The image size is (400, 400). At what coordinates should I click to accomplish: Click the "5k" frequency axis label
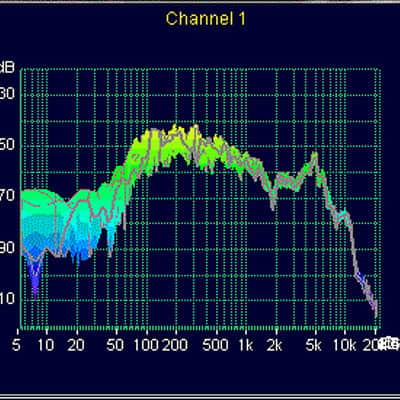tap(314, 345)
